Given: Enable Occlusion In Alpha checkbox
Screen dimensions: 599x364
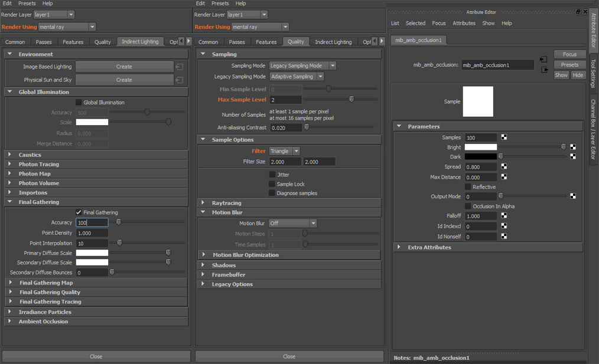Looking at the screenshot, I should point(468,206).
